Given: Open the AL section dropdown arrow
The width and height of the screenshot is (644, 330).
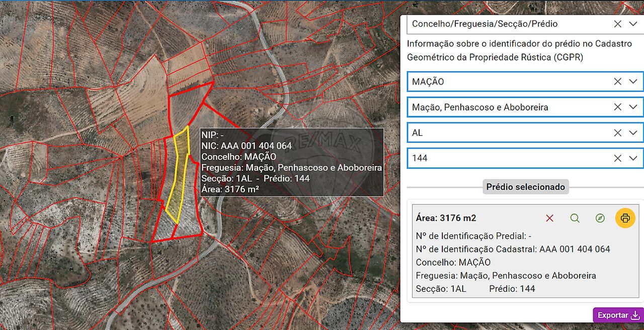Looking at the screenshot, I should [x=633, y=133].
